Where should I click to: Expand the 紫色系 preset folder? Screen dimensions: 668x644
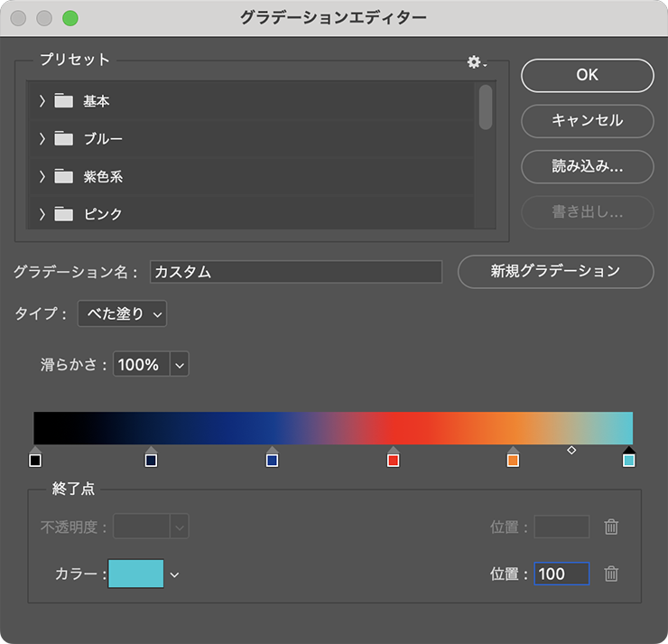[42, 177]
